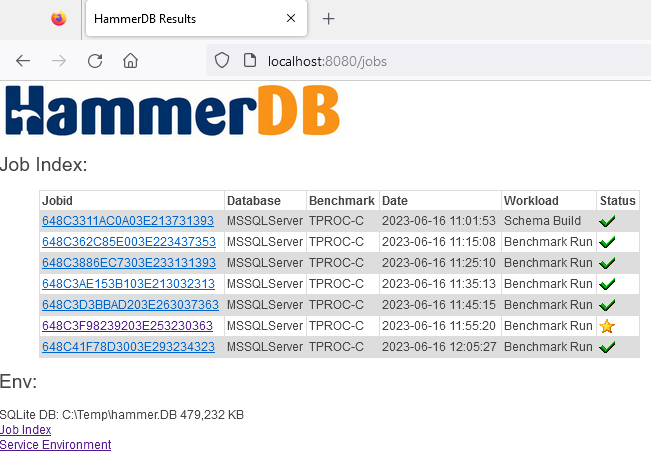651x469 pixels.
Task: Click the Status column header
Action: (x=617, y=200)
